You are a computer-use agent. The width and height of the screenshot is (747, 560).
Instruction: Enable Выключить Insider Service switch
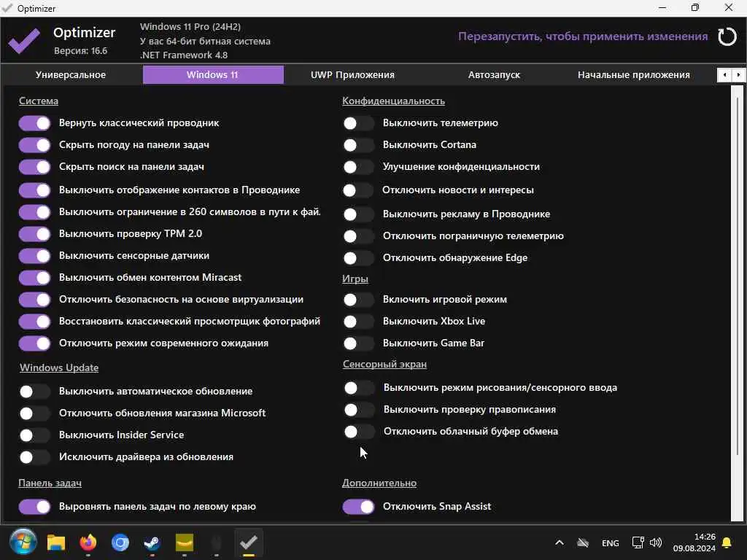coord(34,435)
